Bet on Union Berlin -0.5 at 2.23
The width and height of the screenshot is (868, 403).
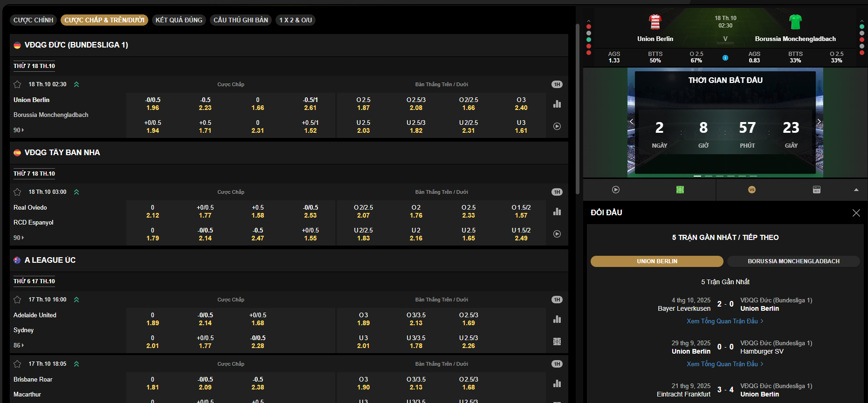pos(205,104)
